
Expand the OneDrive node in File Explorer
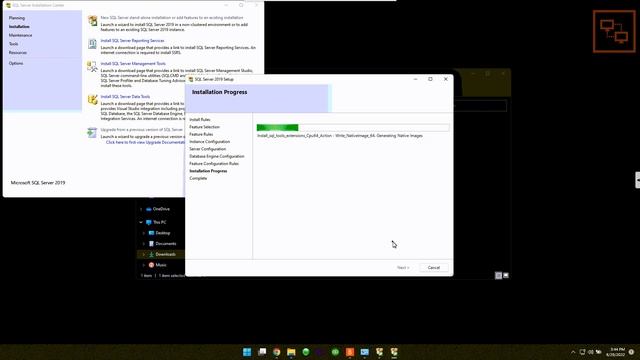[x=141, y=209]
